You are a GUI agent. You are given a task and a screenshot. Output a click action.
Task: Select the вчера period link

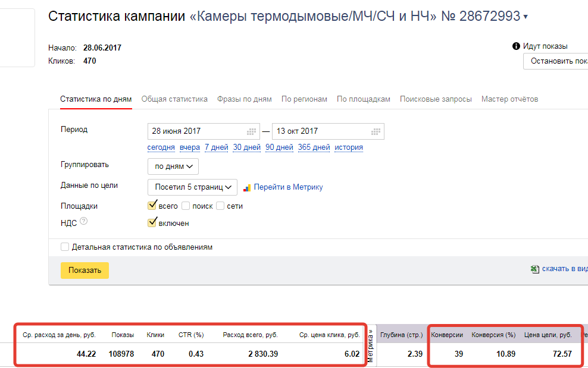pos(190,147)
